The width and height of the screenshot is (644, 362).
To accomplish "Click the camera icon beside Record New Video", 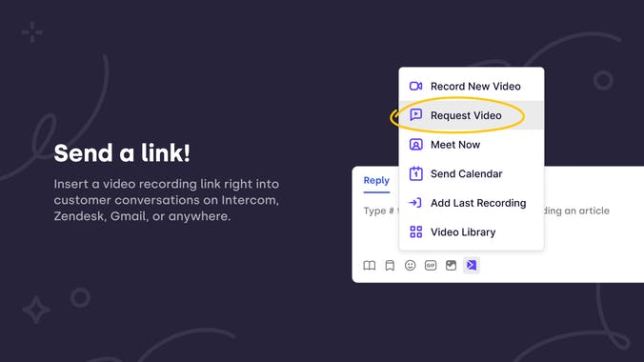I will coord(415,86).
